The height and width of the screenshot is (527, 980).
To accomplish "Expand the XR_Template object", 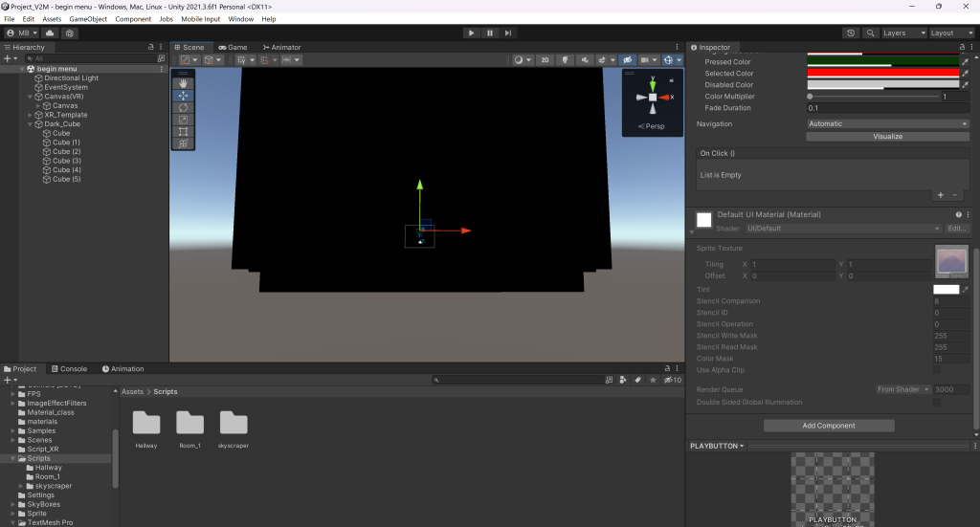I will pos(30,115).
